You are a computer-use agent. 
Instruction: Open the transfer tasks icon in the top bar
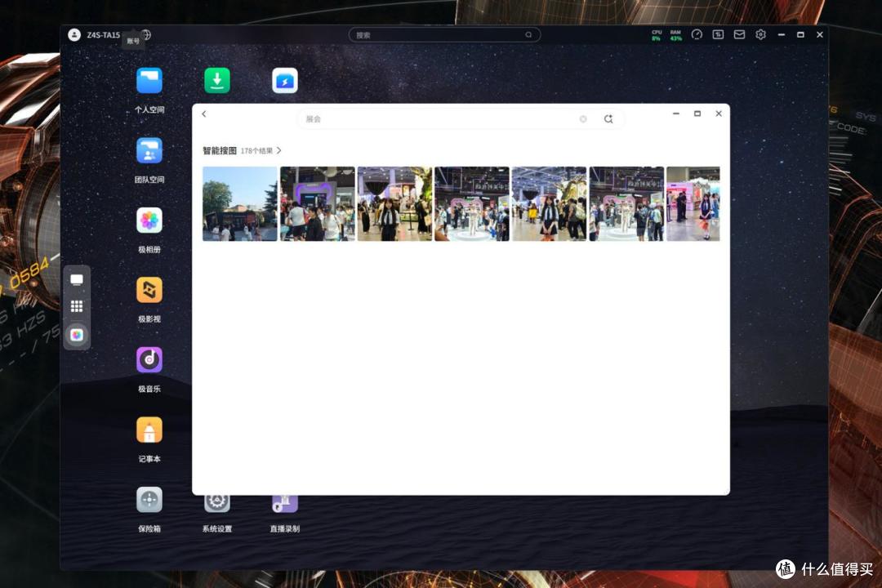(718, 35)
